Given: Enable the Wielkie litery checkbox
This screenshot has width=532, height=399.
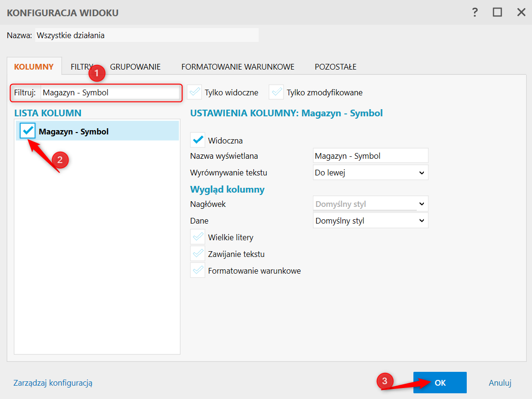Looking at the screenshot, I should 198,237.
